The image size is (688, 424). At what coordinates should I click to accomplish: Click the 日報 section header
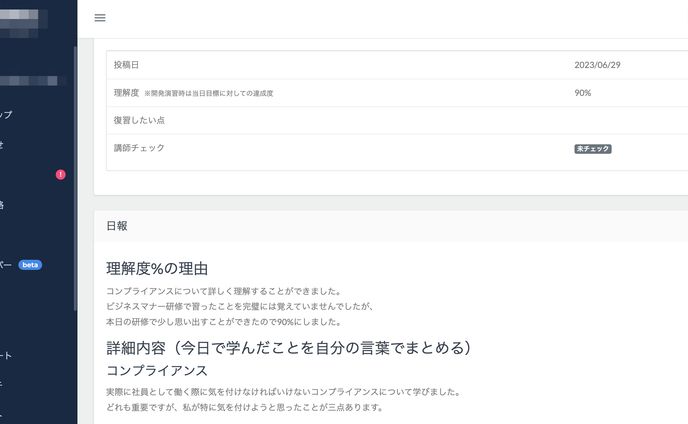[117, 226]
